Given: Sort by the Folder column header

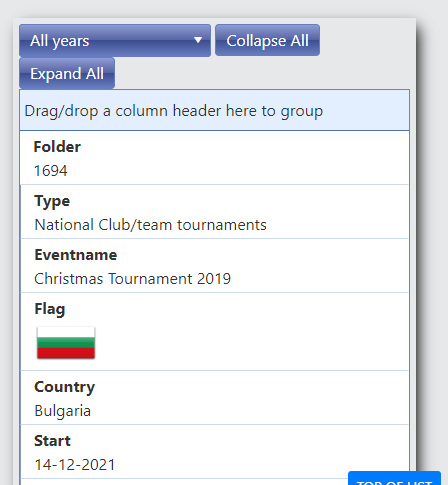Looking at the screenshot, I should tap(57, 147).
